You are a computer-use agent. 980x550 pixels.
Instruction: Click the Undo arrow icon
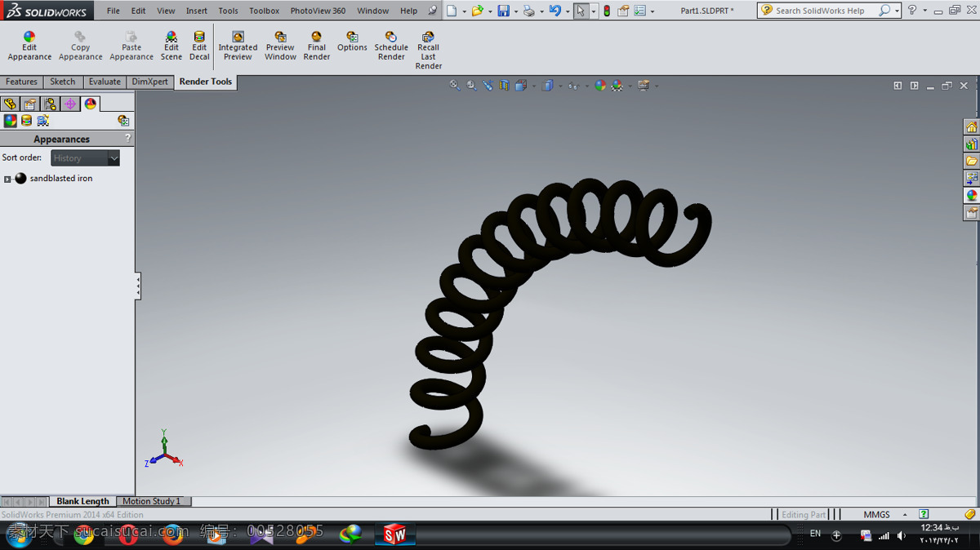tap(555, 11)
